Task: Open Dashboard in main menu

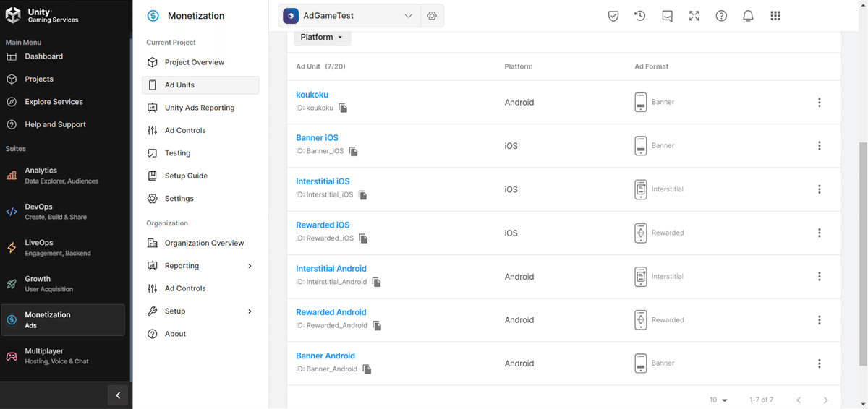Action: click(43, 56)
